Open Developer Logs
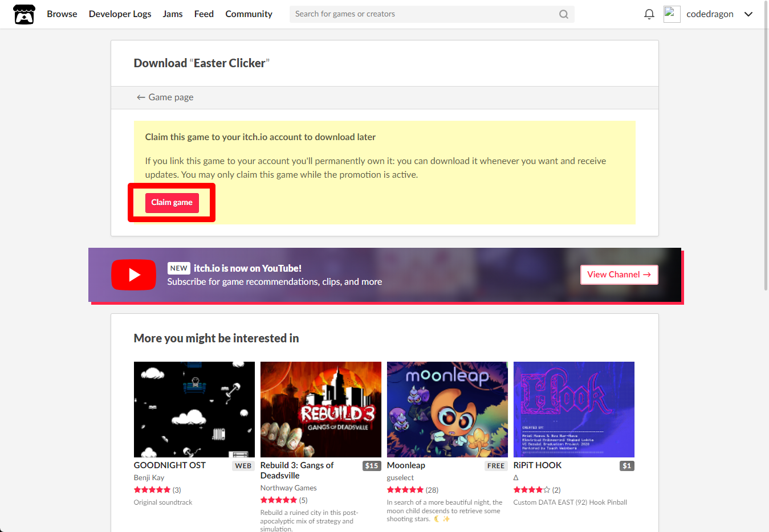Screen dimensions: 769x532 pos(120,14)
